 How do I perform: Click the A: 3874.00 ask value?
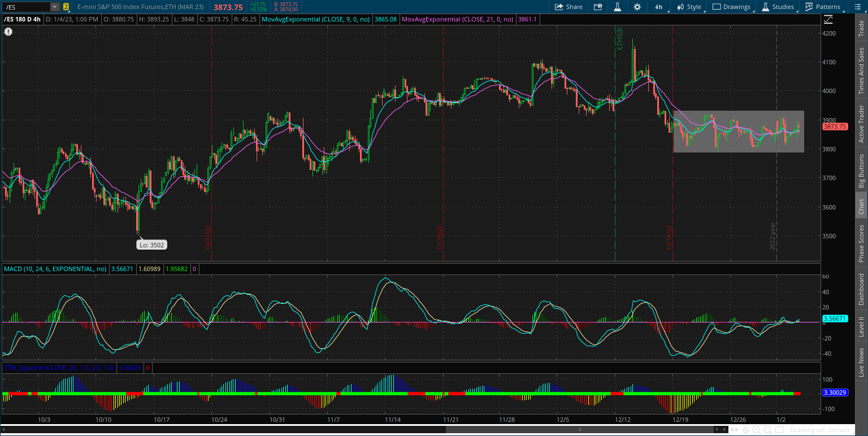point(285,10)
